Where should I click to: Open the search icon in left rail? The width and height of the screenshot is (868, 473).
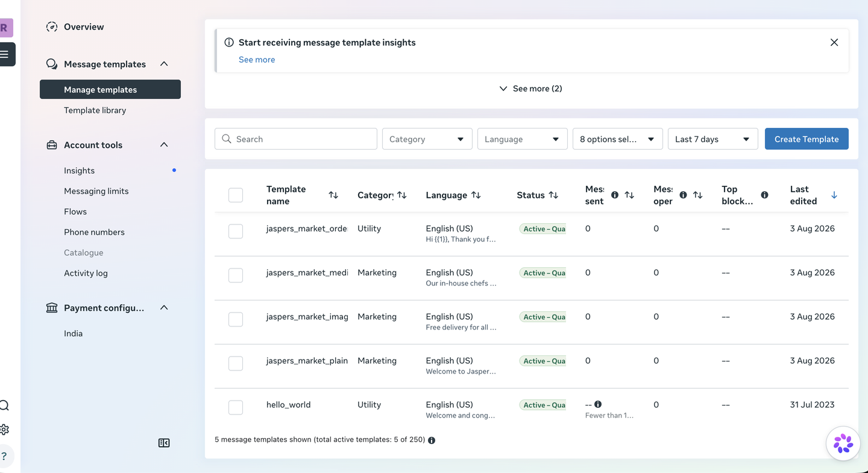[x=4, y=405]
